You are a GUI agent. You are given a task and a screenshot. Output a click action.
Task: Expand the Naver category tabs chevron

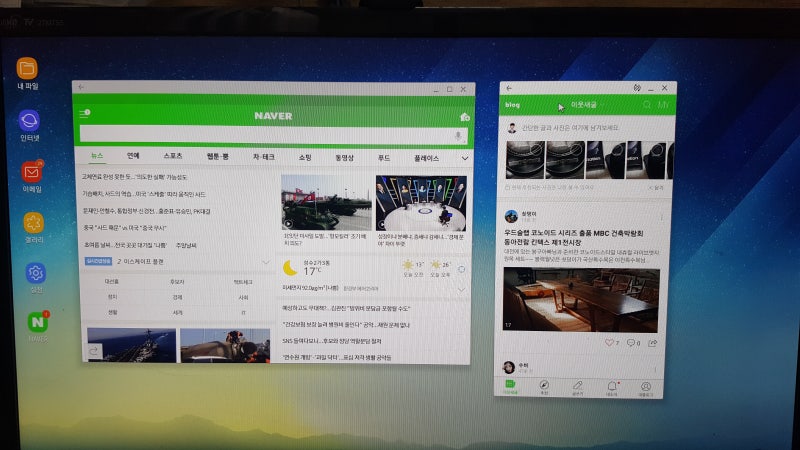465,159
